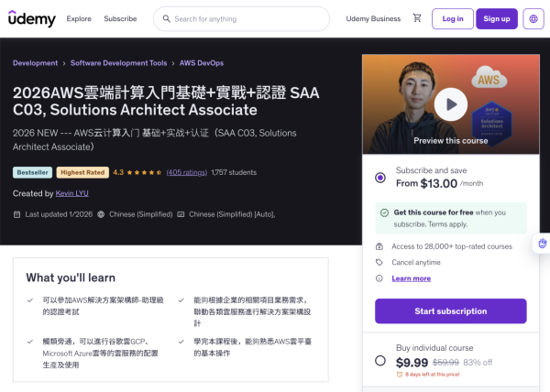
Task: Click the tag icon beside Cancel anytime
Action: click(x=379, y=262)
